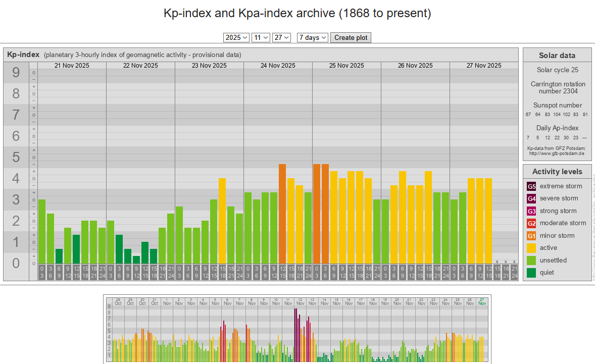Image resolution: width=595 pixels, height=364 pixels.
Task: Select the dark green quiet swatch
Action: tap(531, 273)
